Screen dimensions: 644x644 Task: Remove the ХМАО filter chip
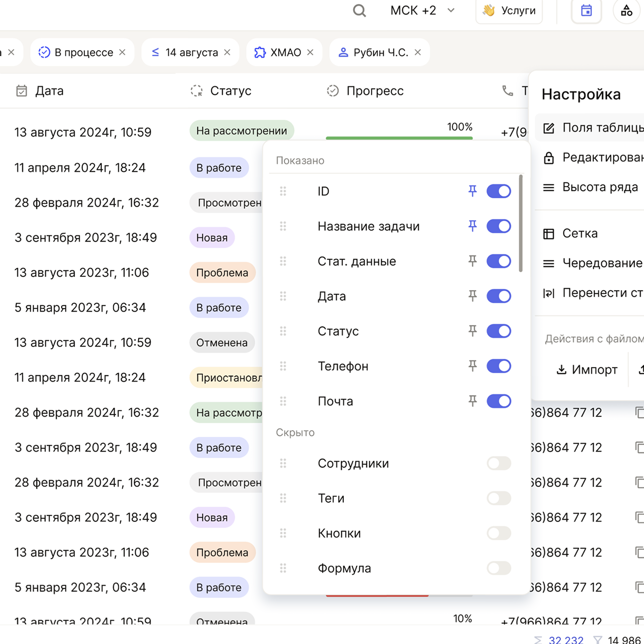[x=311, y=52]
